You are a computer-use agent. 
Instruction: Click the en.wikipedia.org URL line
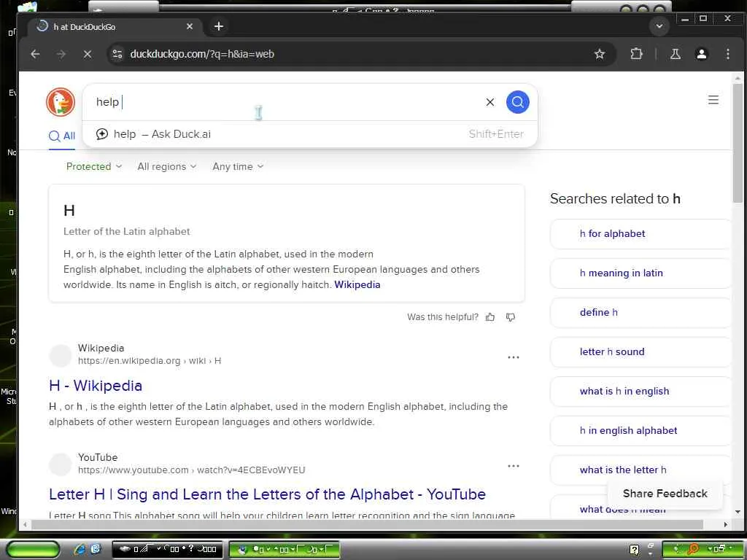tap(150, 361)
